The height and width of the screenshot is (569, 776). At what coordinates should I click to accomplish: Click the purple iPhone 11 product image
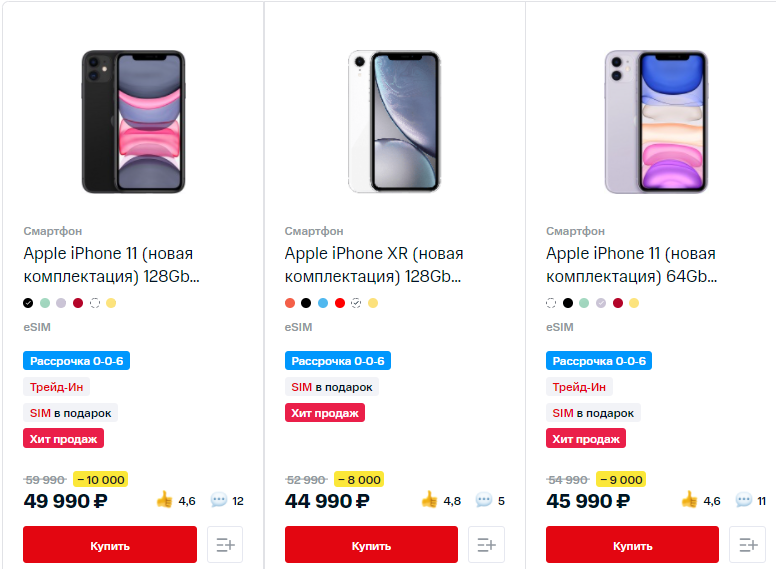pyautogui.click(x=656, y=122)
